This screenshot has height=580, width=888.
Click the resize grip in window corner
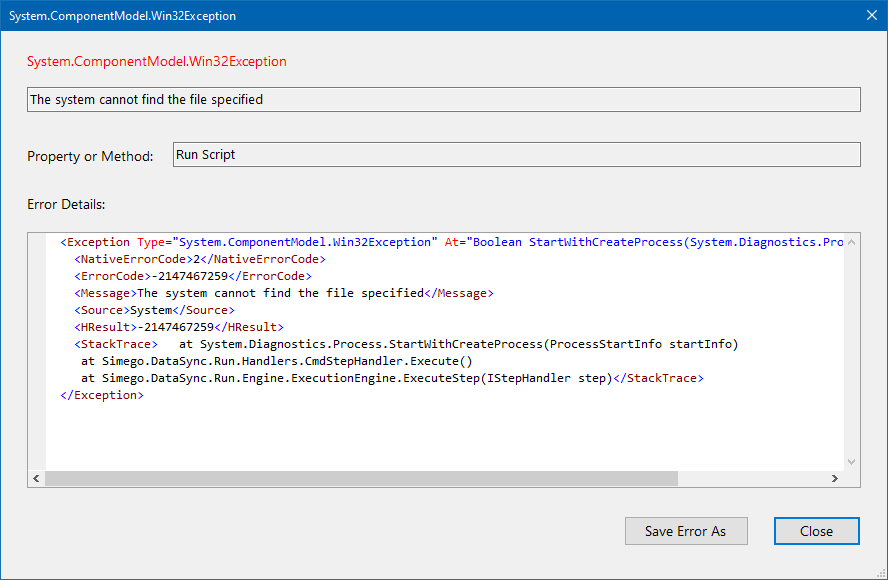[881, 573]
